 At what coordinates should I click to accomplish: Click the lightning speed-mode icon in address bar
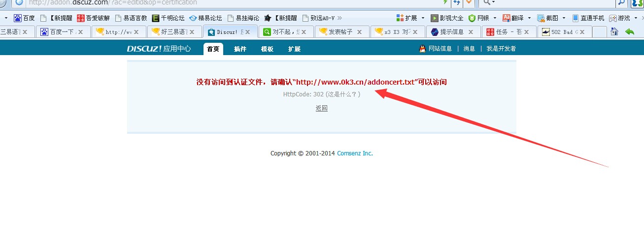445,2
